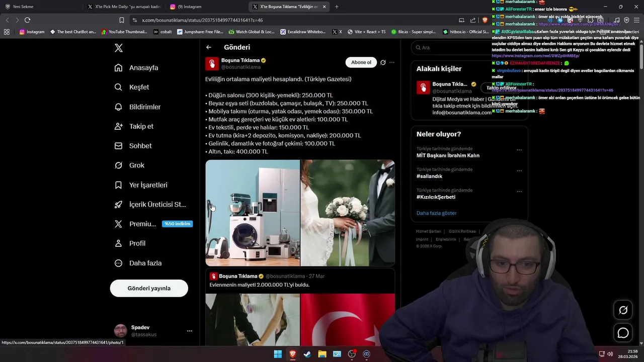This screenshot has width=644, height=362.
Task: Open floating Grok button
Action: [623, 310]
